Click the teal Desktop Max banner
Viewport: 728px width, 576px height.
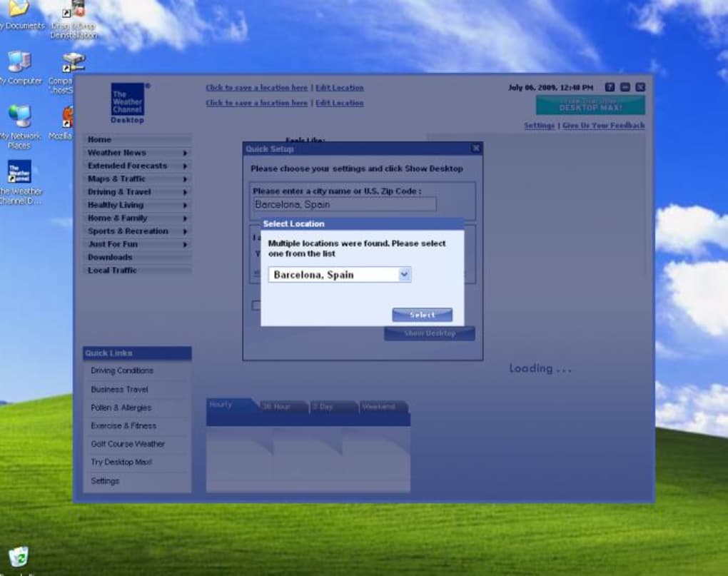pyautogui.click(x=590, y=104)
